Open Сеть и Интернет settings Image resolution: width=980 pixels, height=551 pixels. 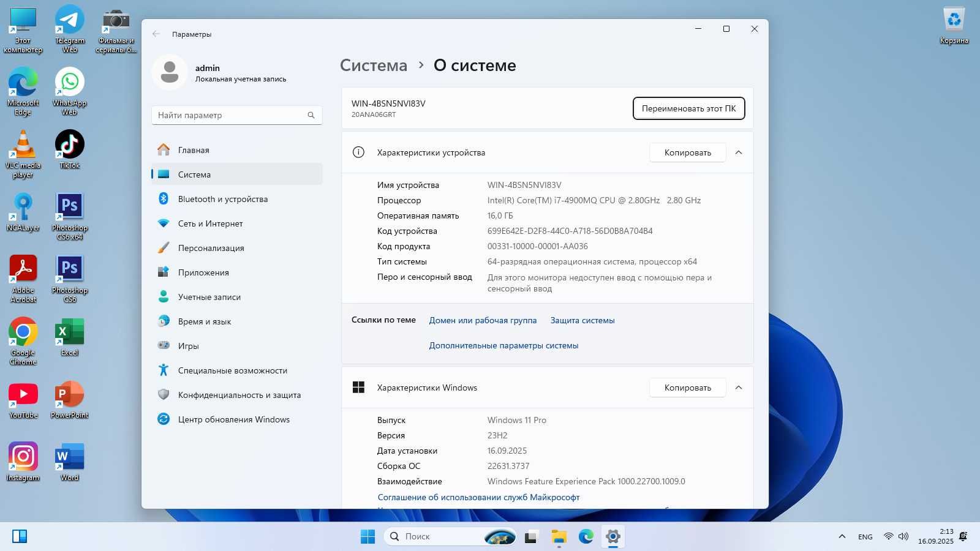[x=236, y=223]
